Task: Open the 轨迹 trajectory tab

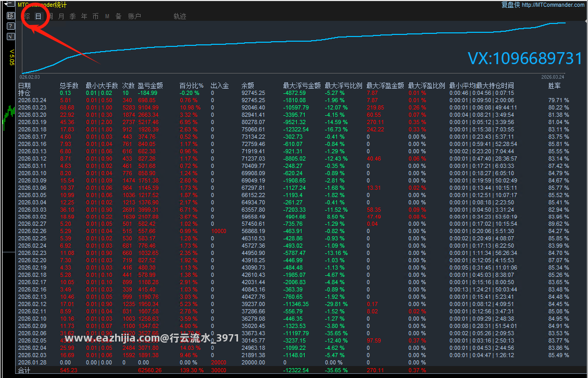Action: tap(180, 16)
